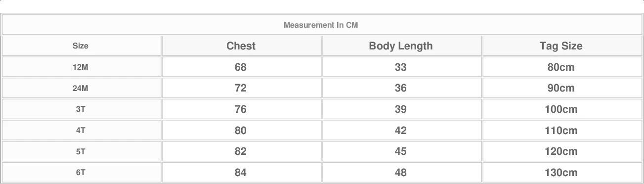
Task: Click the 4T size cell
Action: click(x=82, y=131)
